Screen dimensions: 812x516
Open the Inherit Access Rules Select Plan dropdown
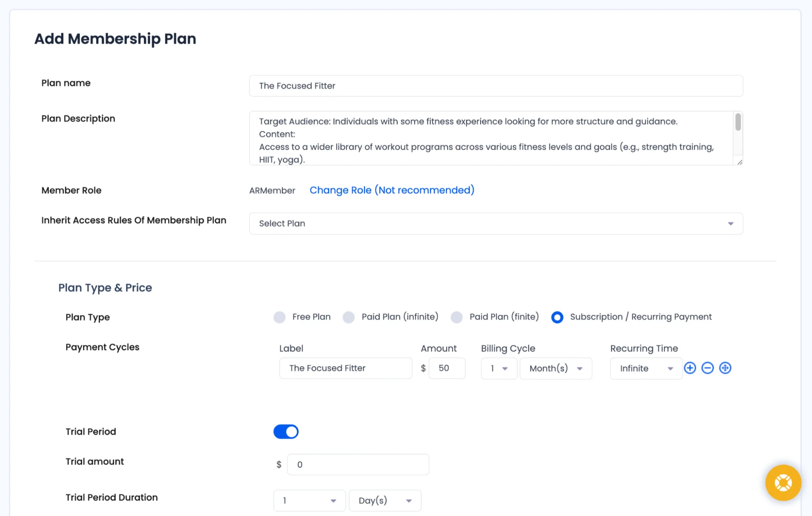[x=496, y=223]
